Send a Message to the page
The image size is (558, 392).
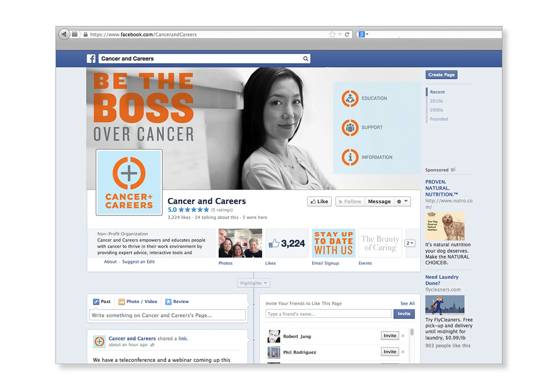[x=379, y=201]
